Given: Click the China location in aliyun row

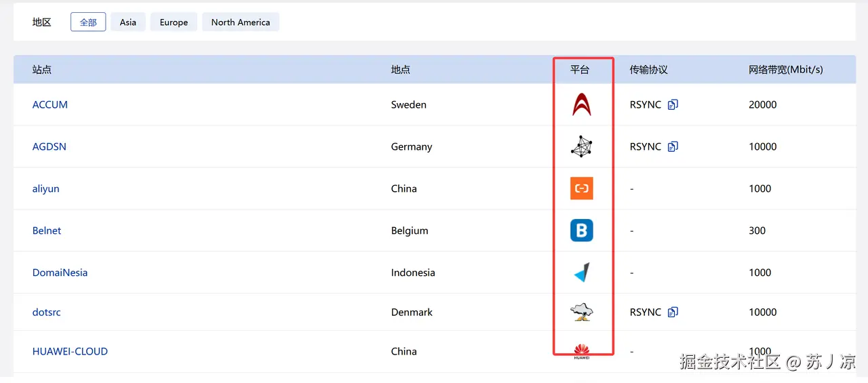Looking at the screenshot, I should coord(404,188).
